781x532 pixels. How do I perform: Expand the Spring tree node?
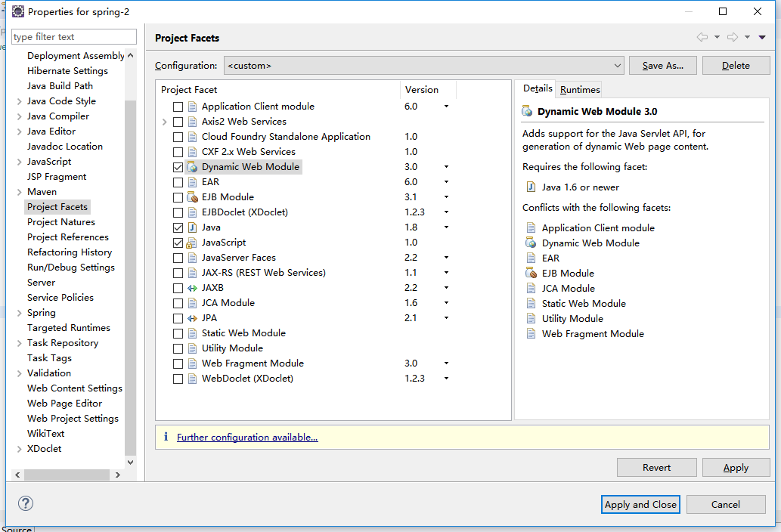(20, 313)
